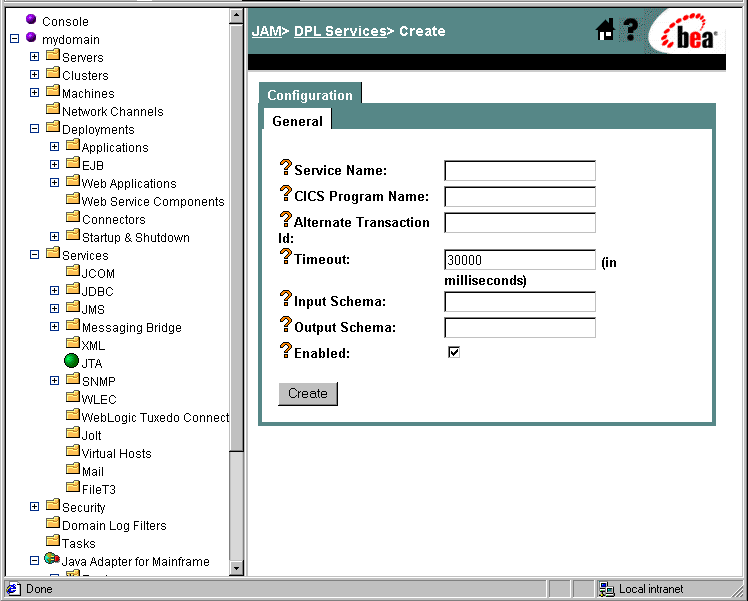
Task: Expand the Messaging Bridge node
Action: point(54,327)
